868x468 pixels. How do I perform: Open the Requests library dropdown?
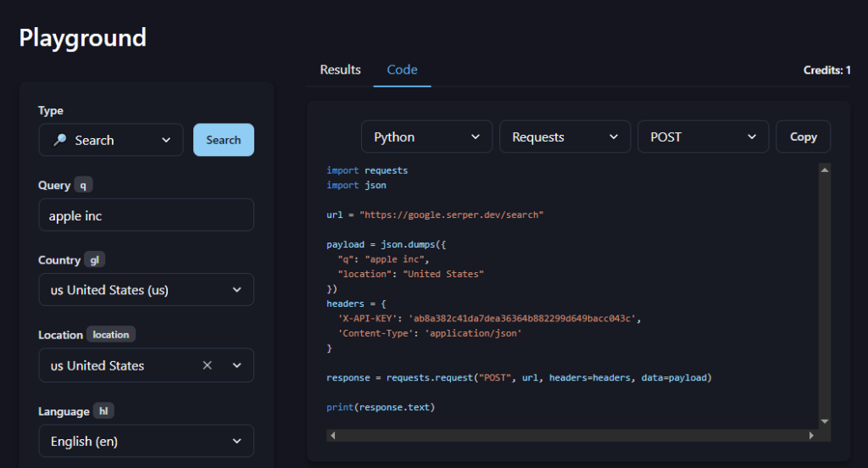pyautogui.click(x=565, y=136)
